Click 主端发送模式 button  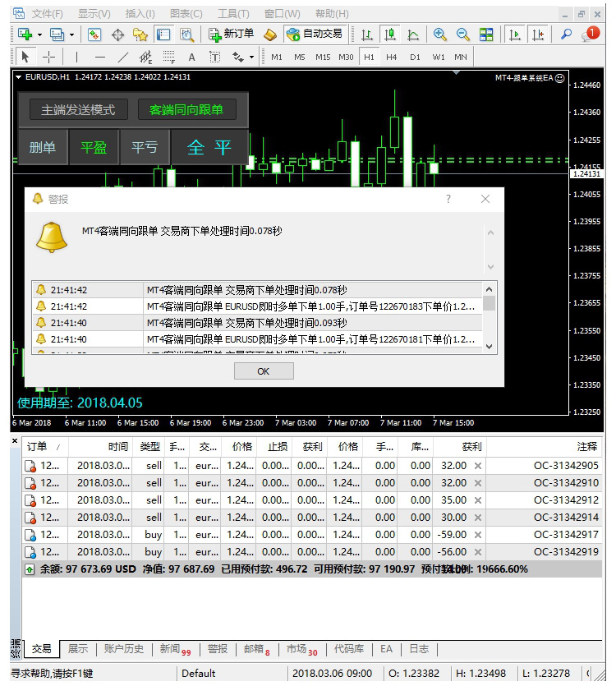[78, 109]
